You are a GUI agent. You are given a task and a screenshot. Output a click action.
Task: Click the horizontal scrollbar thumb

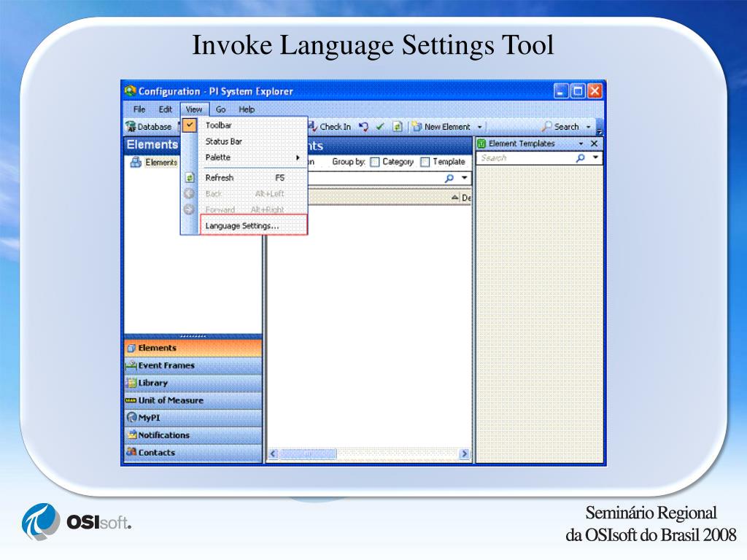point(308,454)
